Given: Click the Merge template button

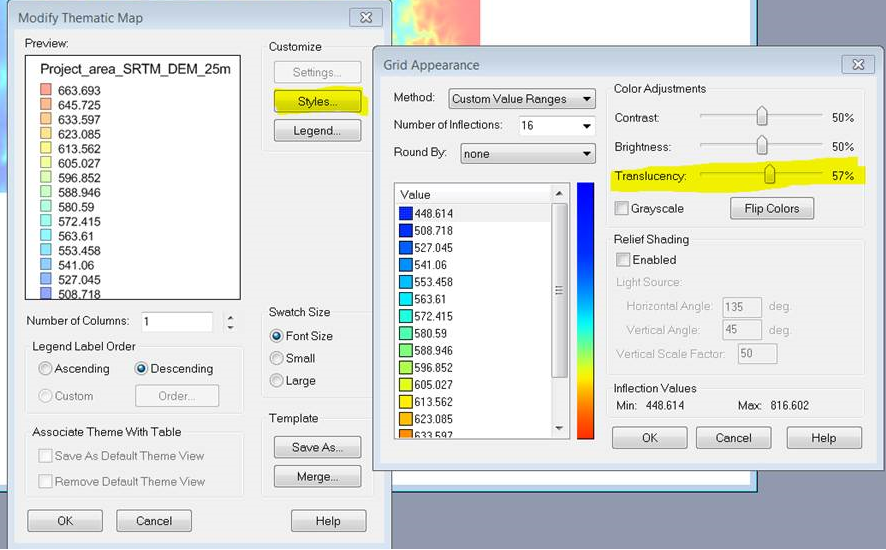Looking at the screenshot, I should point(317,477).
